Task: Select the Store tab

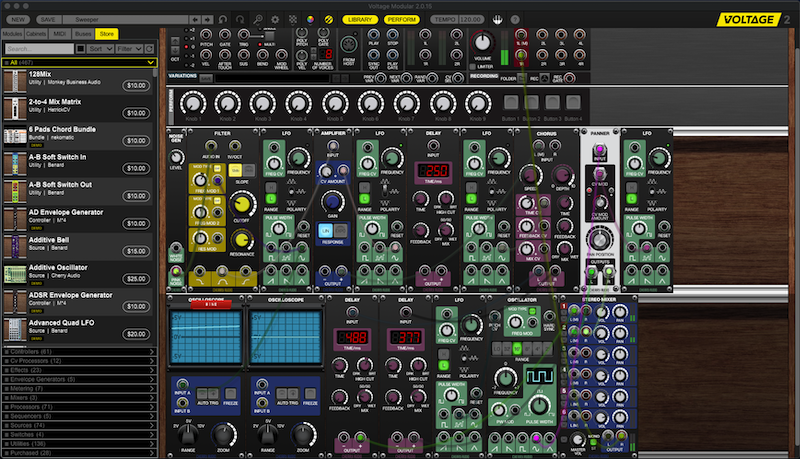Action: (x=107, y=34)
